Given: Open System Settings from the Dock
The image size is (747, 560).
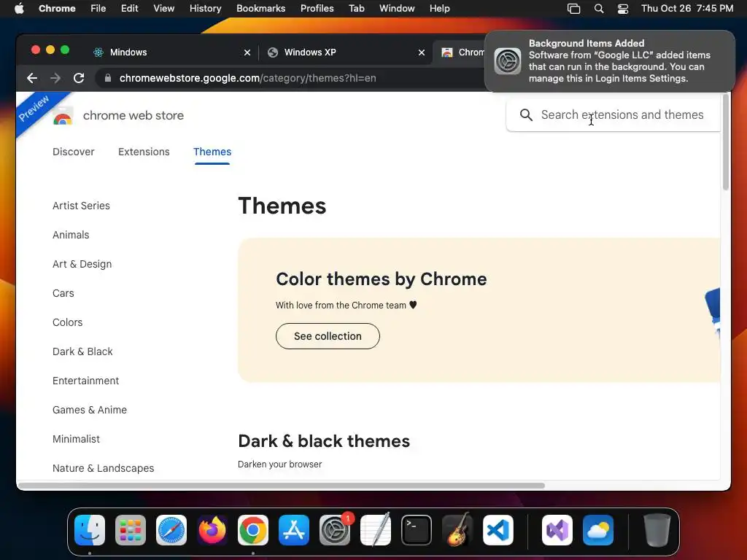Looking at the screenshot, I should 334,530.
